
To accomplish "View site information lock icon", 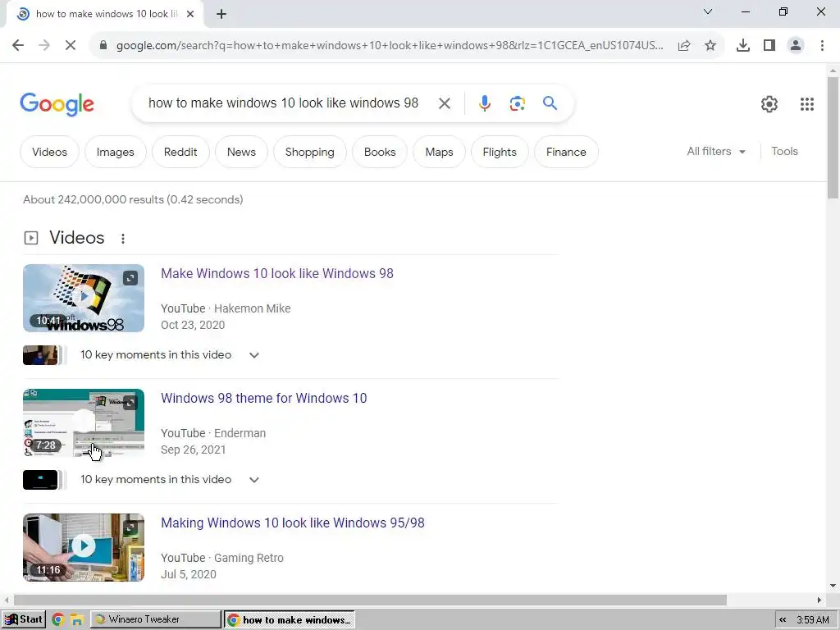I will pyautogui.click(x=103, y=45).
